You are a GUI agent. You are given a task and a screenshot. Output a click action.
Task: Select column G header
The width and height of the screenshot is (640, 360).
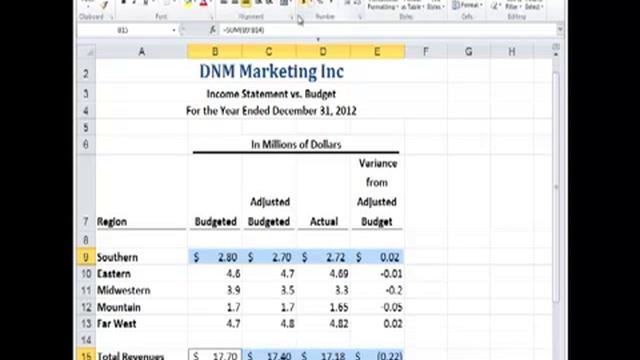[469, 52]
